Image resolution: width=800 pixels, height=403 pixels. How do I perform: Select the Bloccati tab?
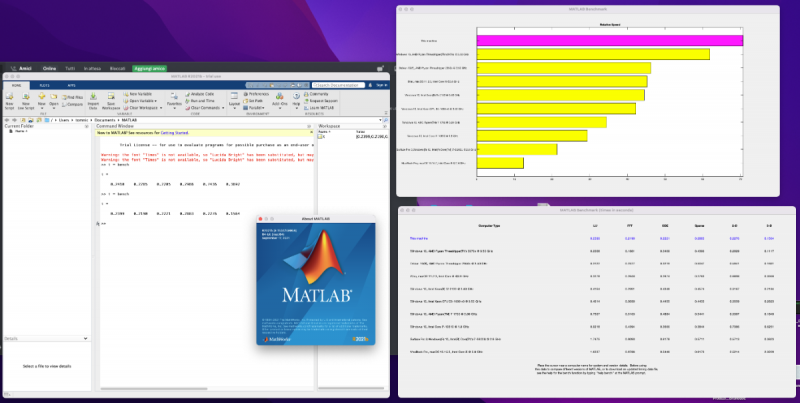(117, 68)
